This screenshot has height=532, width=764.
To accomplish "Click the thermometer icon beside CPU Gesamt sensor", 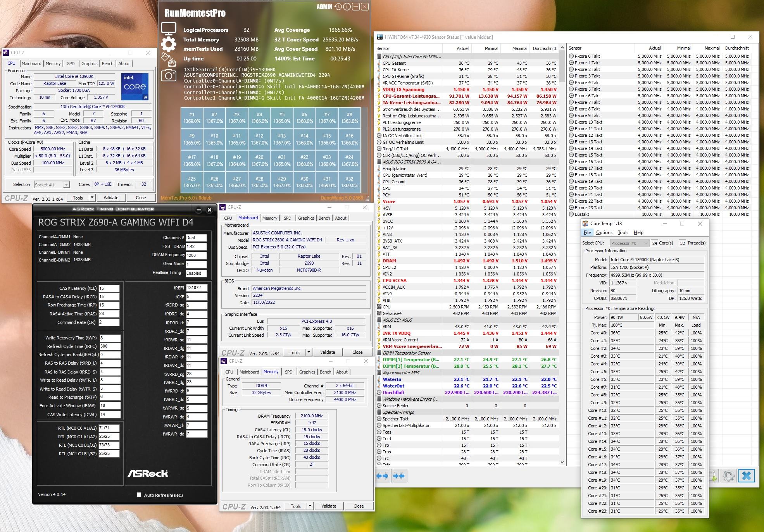I will (379, 63).
